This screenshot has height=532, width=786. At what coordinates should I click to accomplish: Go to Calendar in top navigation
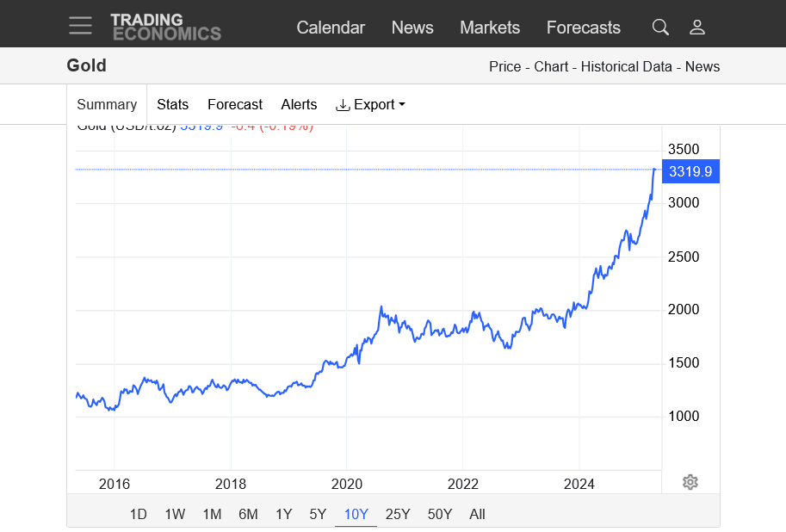point(331,28)
